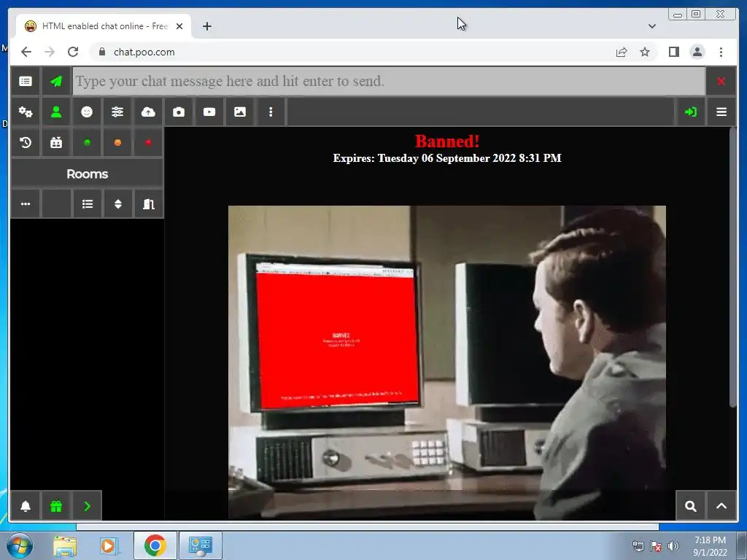Click the chat vertical scrollbar

coord(732,267)
